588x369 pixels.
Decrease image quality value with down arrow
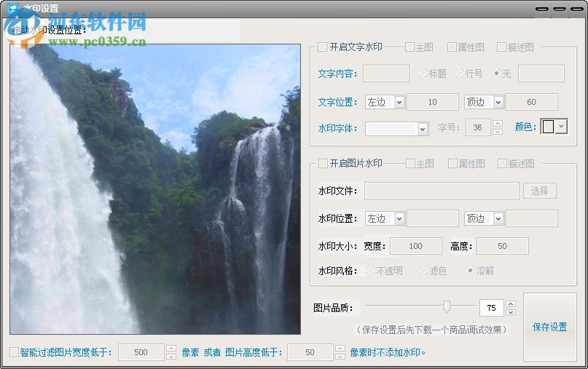pos(511,312)
